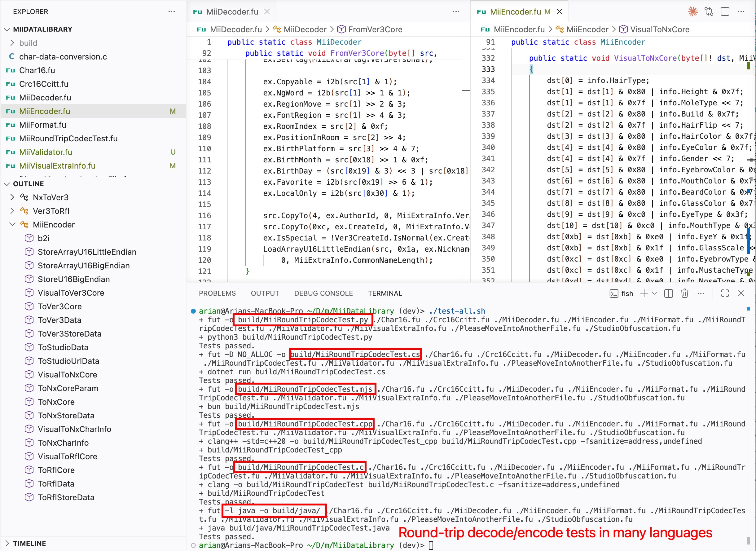
Task: Click the Claude sparkle icon in editor toolbar
Action: 693,12
